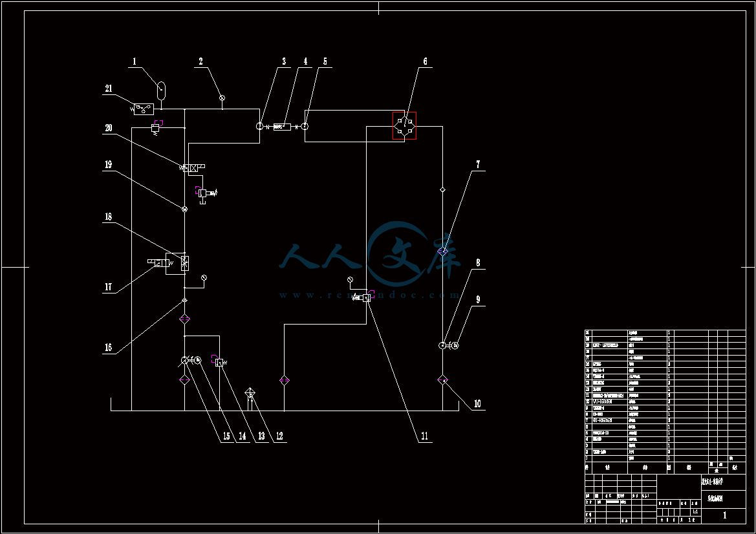756x534 pixels.
Task: Select the electric motor symbol at callout 9
Action: pos(455,346)
